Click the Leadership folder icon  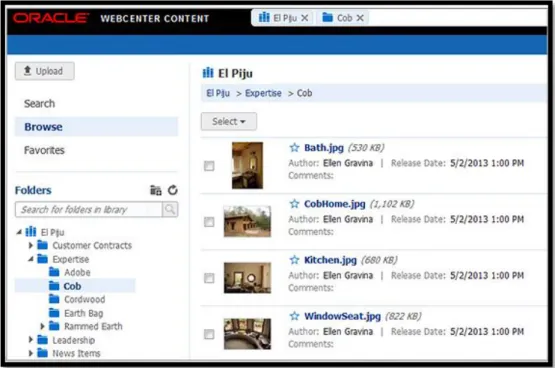pyautogui.click(x=42, y=340)
